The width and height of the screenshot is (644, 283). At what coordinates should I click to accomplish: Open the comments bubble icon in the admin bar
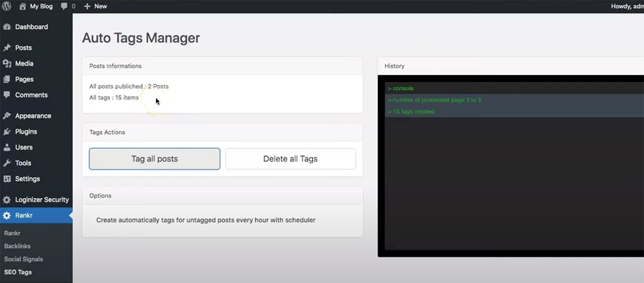[64, 6]
